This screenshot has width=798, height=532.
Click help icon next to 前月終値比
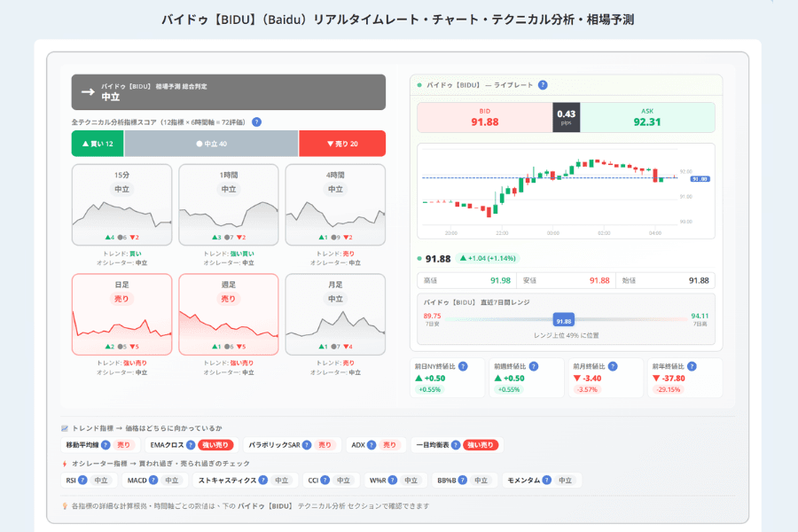(x=613, y=366)
